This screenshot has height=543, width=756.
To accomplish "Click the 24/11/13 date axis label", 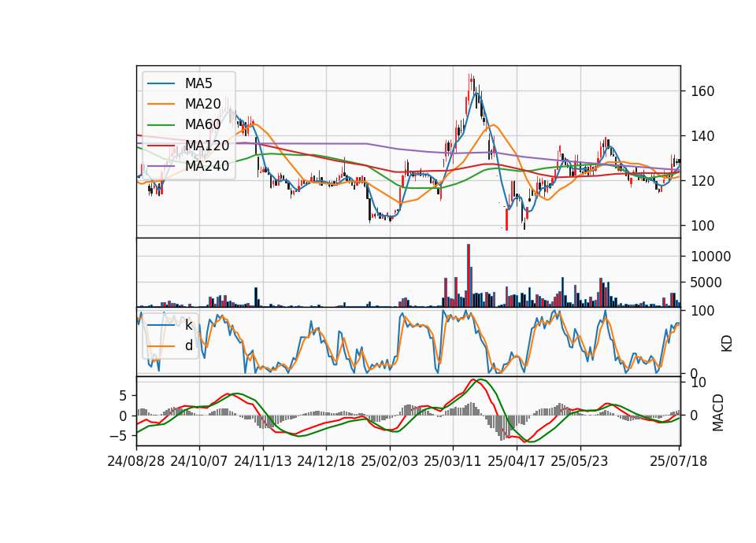I will pyautogui.click(x=263, y=462).
